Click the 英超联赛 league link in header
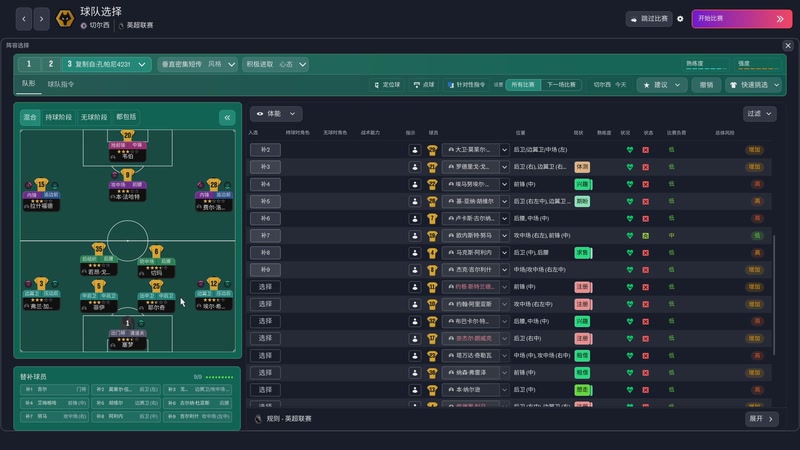Viewport: 800px width, 450px height. [140, 26]
